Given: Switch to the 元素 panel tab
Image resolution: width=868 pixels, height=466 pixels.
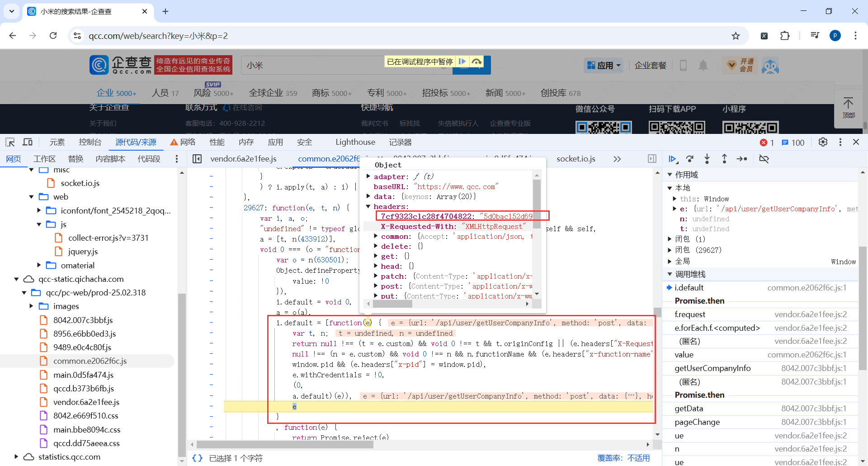Looking at the screenshot, I should pos(57,142).
